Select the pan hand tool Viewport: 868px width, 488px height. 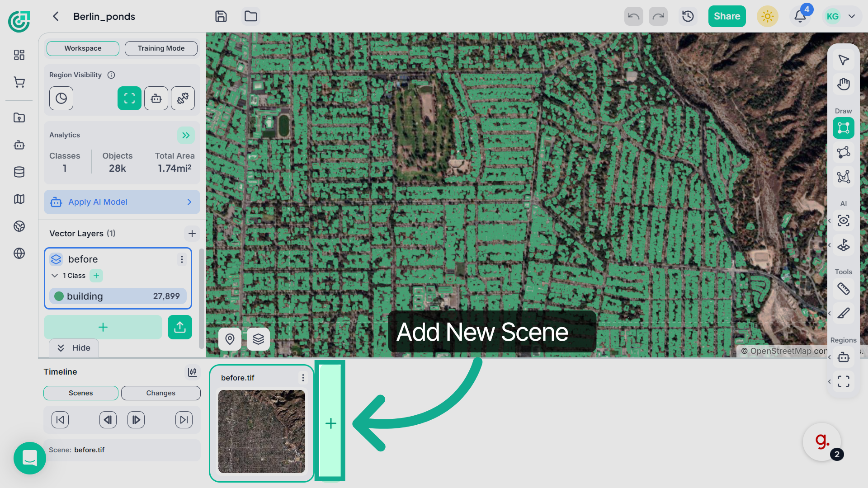pyautogui.click(x=844, y=84)
